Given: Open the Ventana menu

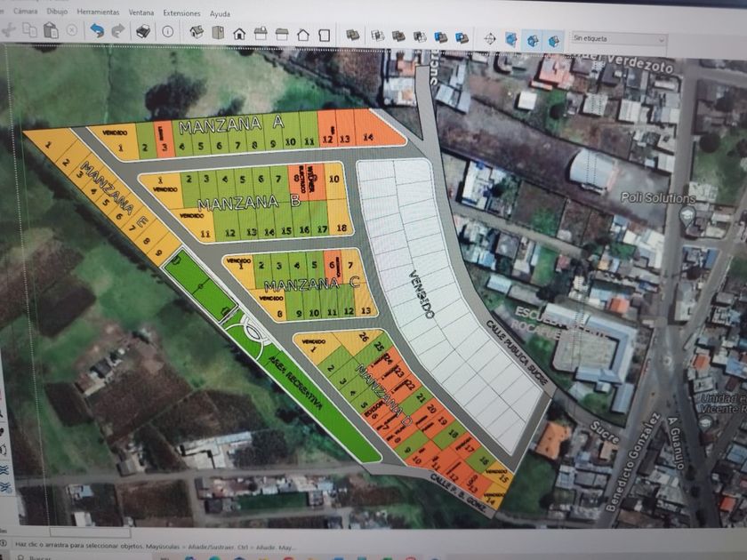Looking at the screenshot, I should point(141,12).
